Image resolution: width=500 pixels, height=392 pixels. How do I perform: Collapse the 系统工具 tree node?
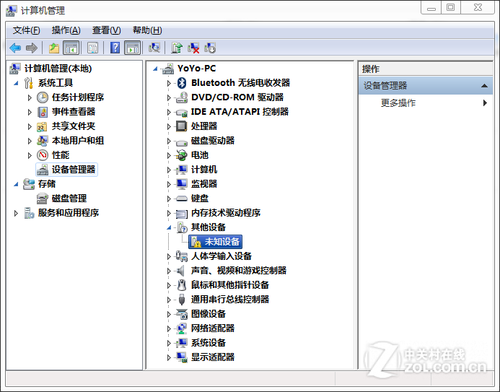coord(16,83)
